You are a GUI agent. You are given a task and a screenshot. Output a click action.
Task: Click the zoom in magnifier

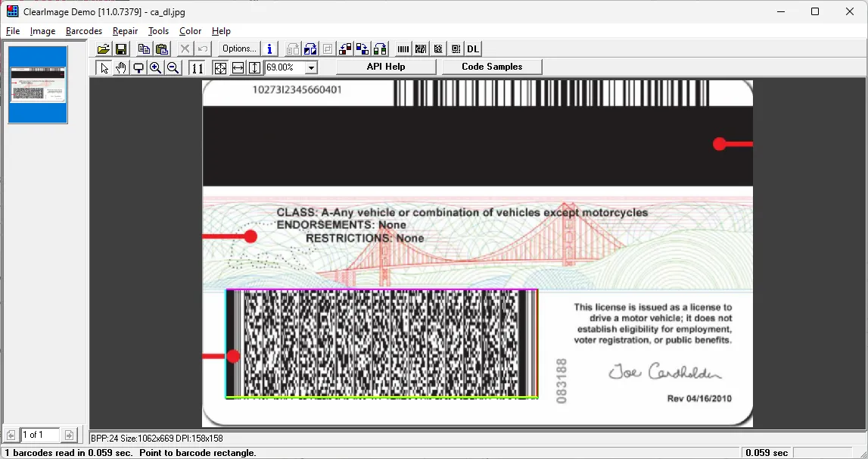156,67
